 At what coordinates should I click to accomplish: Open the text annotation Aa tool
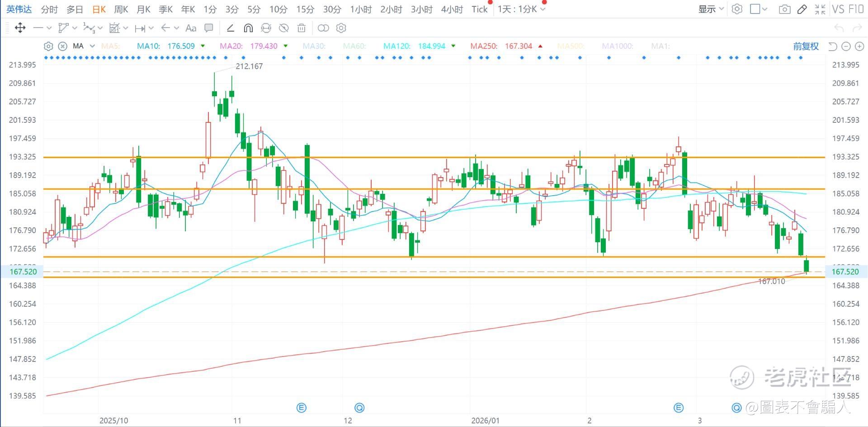[x=191, y=28]
